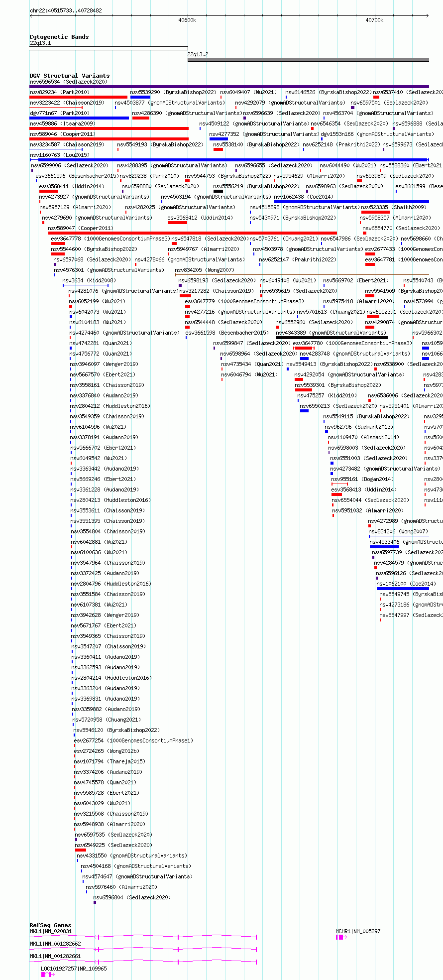
Task: Open variant nsv3946097 (Wenger2019)
Action: (x=104, y=364)
